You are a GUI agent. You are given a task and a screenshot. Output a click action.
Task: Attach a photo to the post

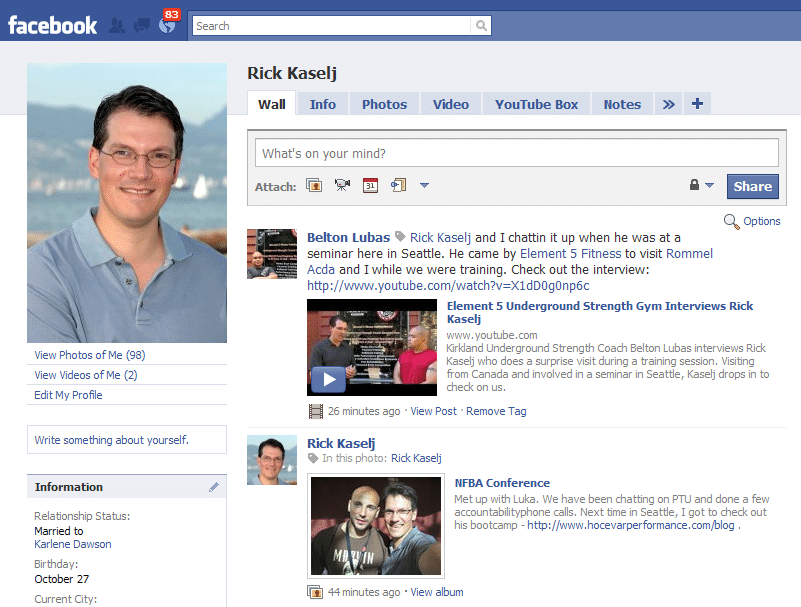(314, 185)
